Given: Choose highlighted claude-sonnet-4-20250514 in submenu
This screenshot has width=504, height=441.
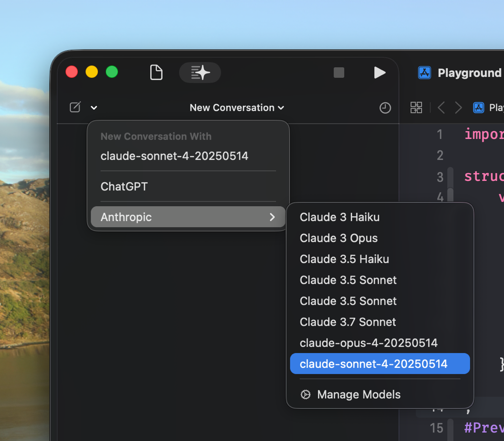Looking at the screenshot, I should click(380, 364).
